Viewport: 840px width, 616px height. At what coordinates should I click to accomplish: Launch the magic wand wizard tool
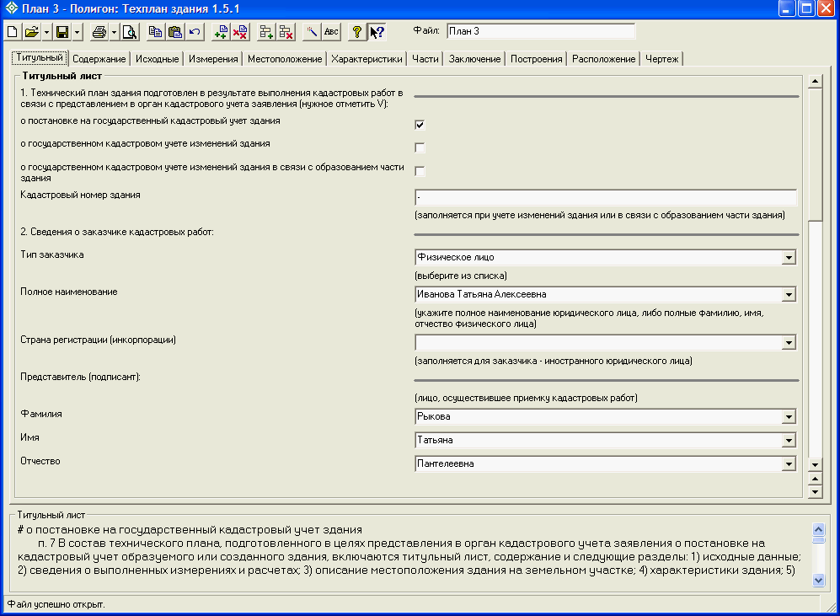point(312,32)
